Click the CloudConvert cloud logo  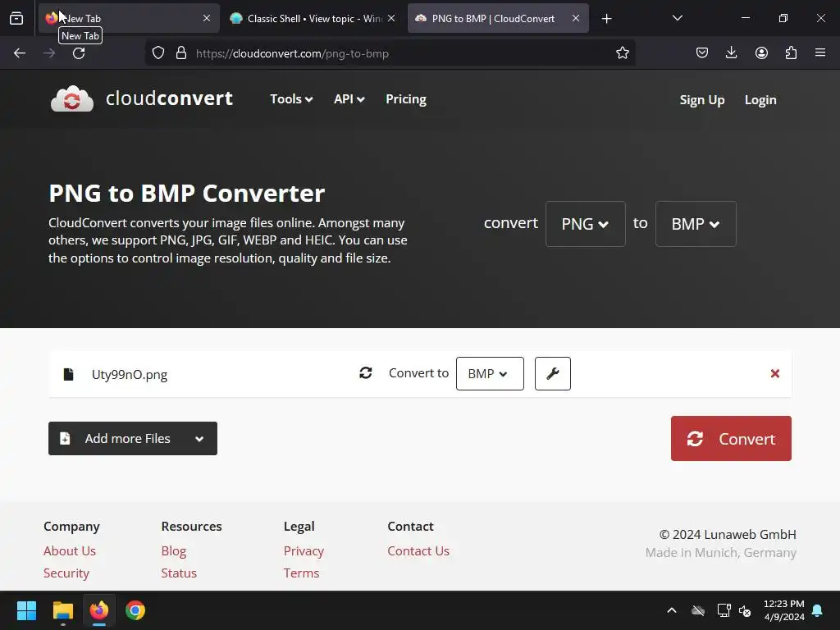(x=72, y=98)
